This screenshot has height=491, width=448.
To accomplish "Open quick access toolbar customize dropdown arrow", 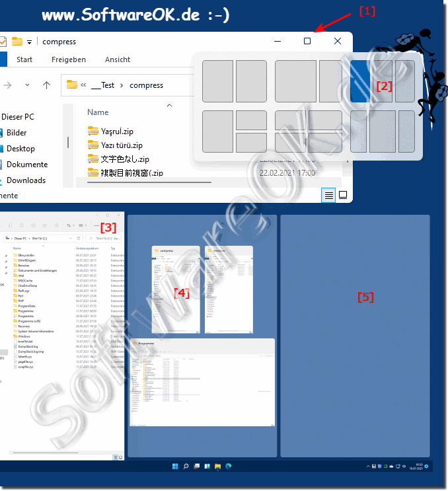I will pos(30,42).
